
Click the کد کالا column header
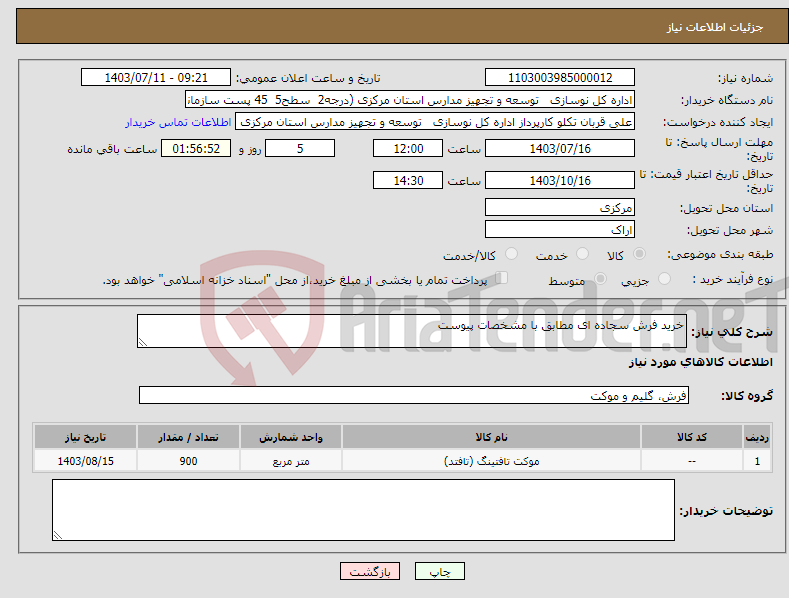pyautogui.click(x=692, y=436)
